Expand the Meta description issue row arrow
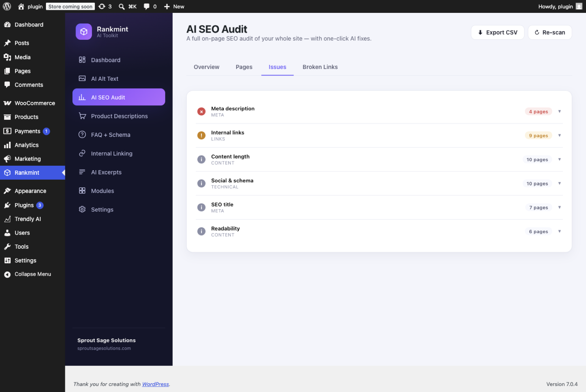Image resolution: width=586 pixels, height=392 pixels. click(x=559, y=111)
